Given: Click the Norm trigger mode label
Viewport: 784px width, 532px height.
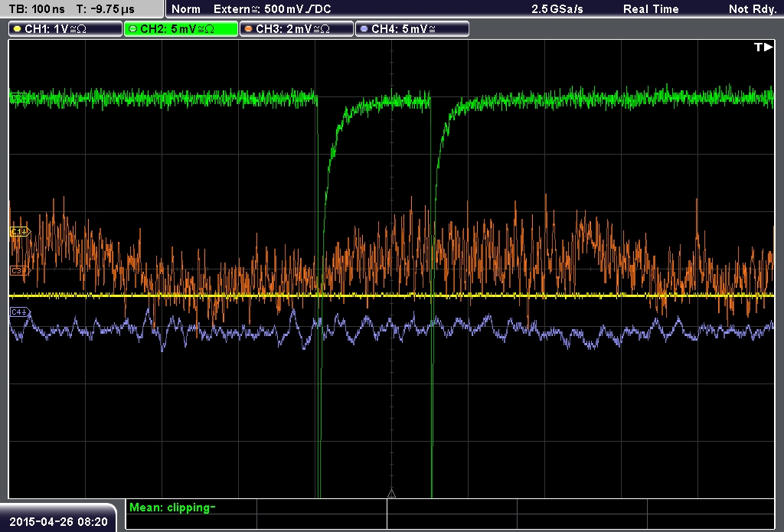Looking at the screenshot, I should (x=186, y=9).
